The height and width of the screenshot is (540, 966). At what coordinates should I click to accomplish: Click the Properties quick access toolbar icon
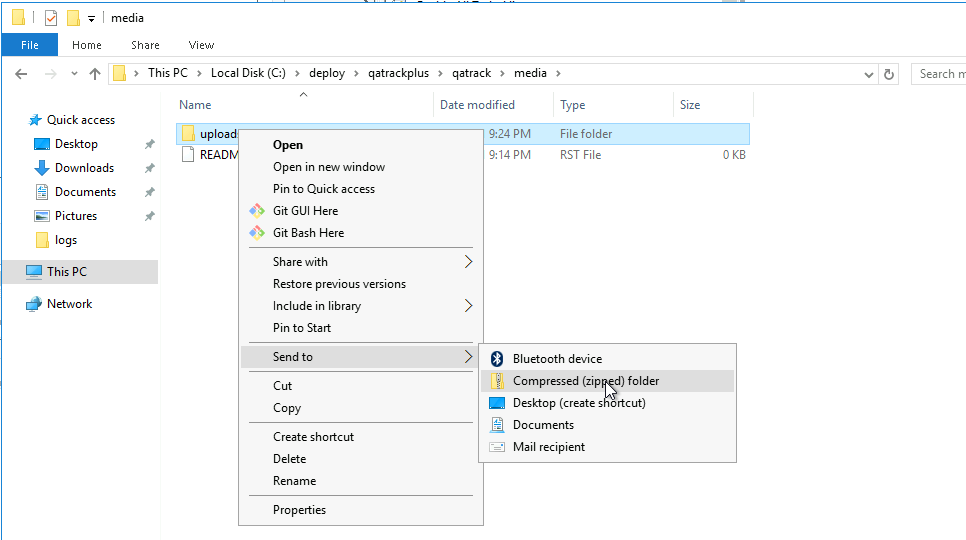point(51,18)
